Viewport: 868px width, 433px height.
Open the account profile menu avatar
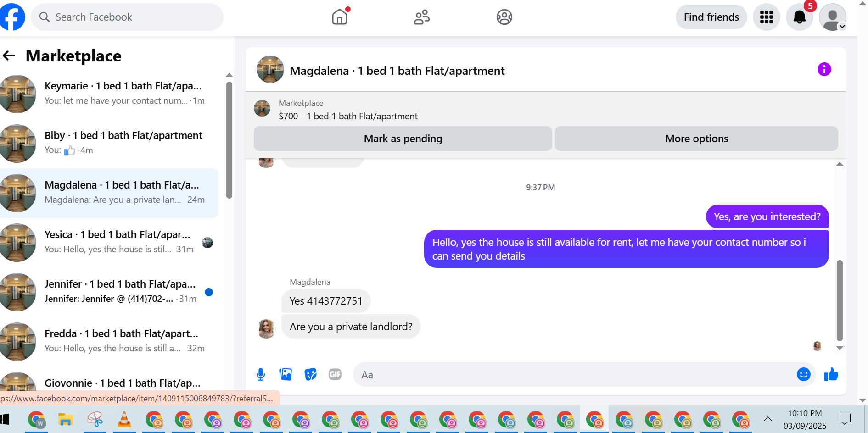pos(832,17)
